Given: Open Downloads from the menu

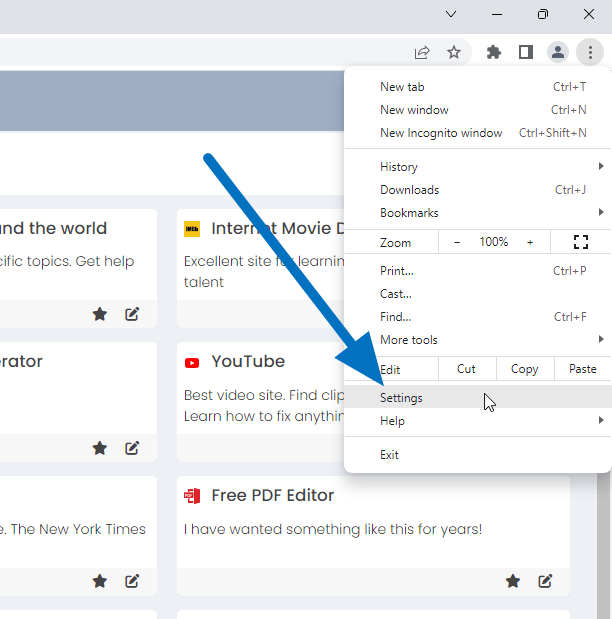Looking at the screenshot, I should pyautogui.click(x=478, y=189).
